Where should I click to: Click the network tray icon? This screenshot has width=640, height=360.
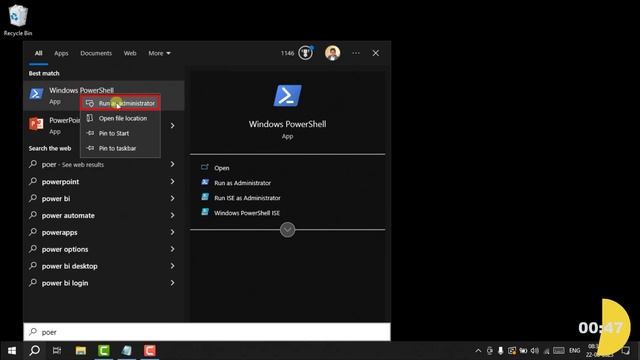[x=546, y=351]
